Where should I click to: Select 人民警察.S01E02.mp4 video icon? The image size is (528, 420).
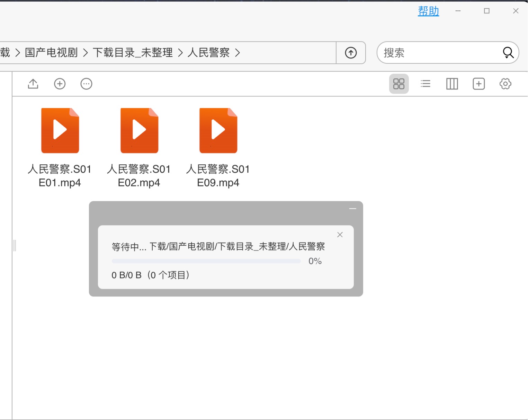pyautogui.click(x=139, y=130)
